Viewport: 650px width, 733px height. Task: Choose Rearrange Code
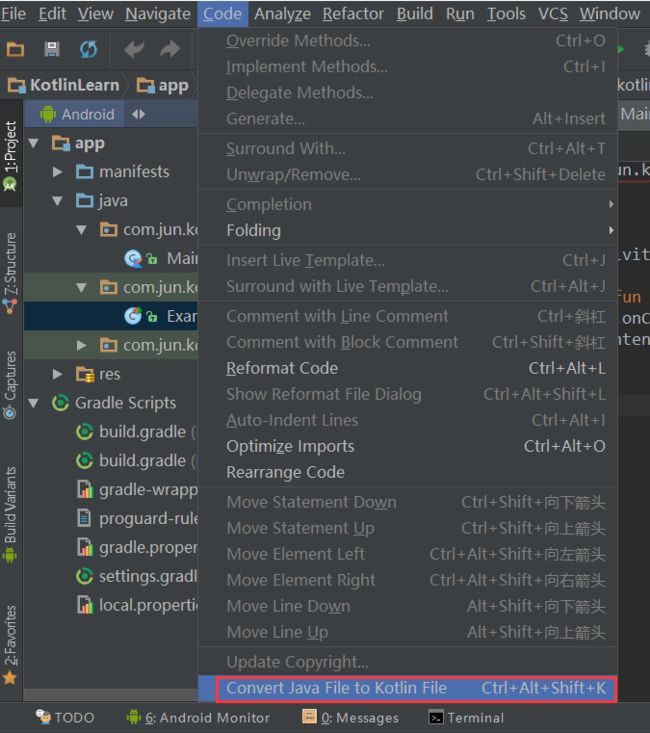tap(408, 472)
